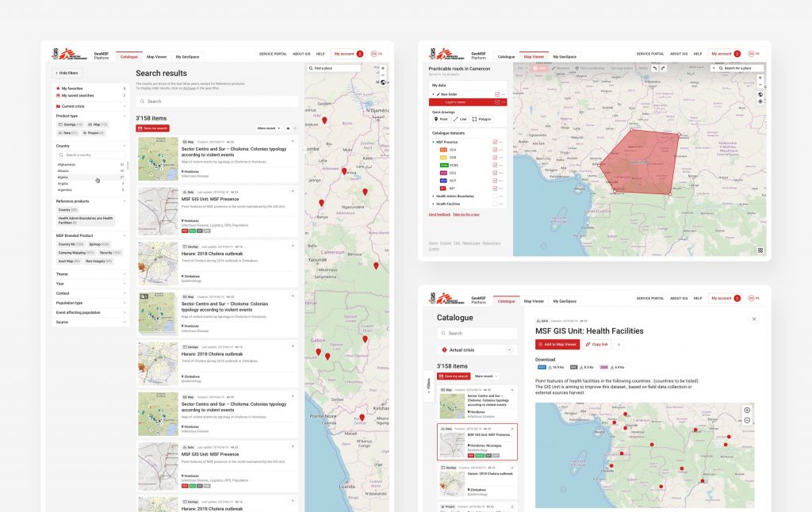The height and width of the screenshot is (512, 812).
Task: Click the blue OCP color swatch
Action: [443, 181]
